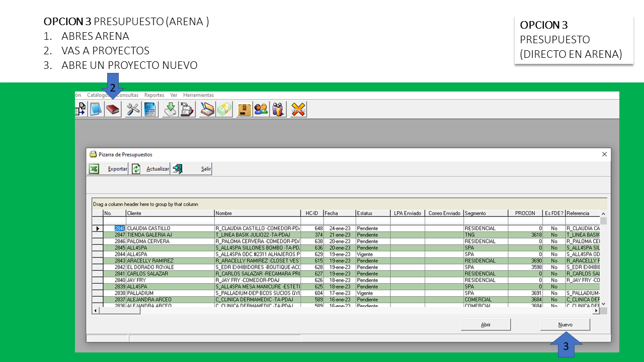Image resolution: width=644 pixels, height=362 pixels.
Task: Click the filter cell under Nombre column
Action: point(257,221)
